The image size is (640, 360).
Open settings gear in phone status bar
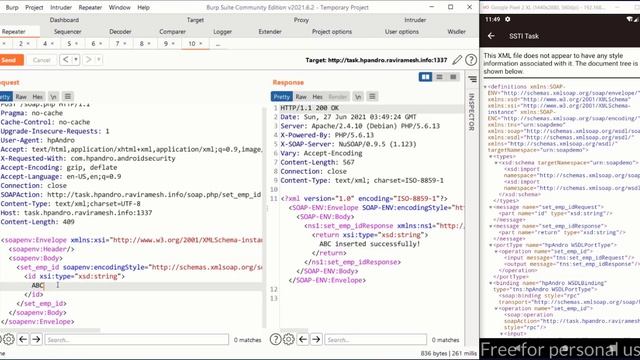pos(507,19)
